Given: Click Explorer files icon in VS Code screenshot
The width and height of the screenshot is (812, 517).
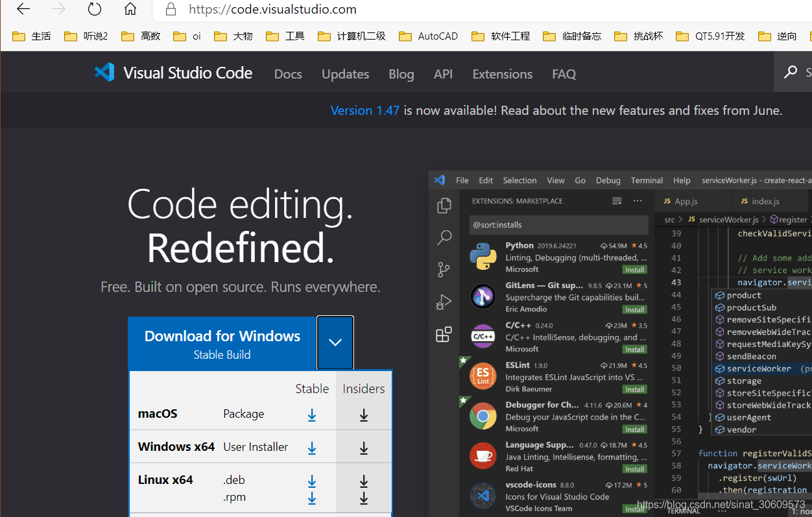Looking at the screenshot, I should tap(444, 206).
